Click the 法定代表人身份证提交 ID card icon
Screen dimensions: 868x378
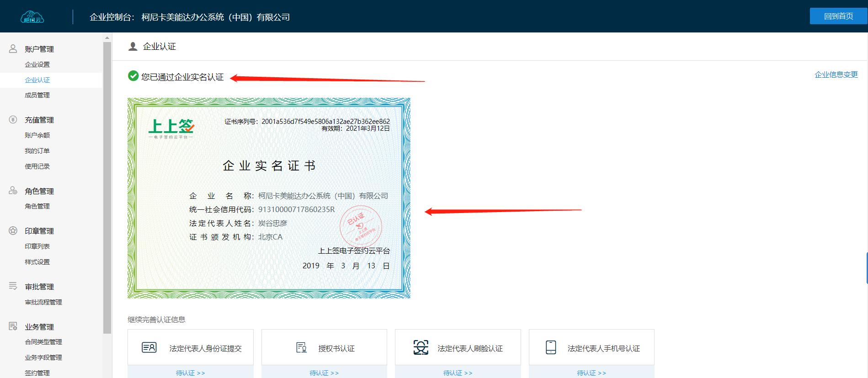(149, 347)
